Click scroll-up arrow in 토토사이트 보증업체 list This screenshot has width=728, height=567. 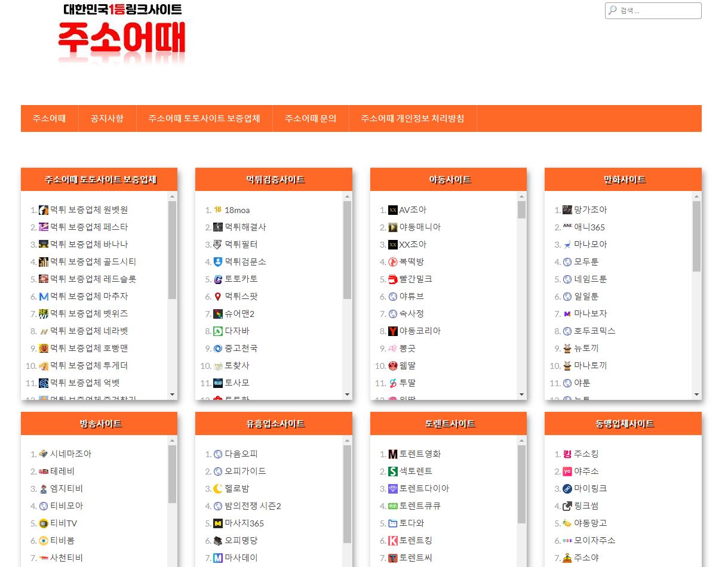click(173, 196)
